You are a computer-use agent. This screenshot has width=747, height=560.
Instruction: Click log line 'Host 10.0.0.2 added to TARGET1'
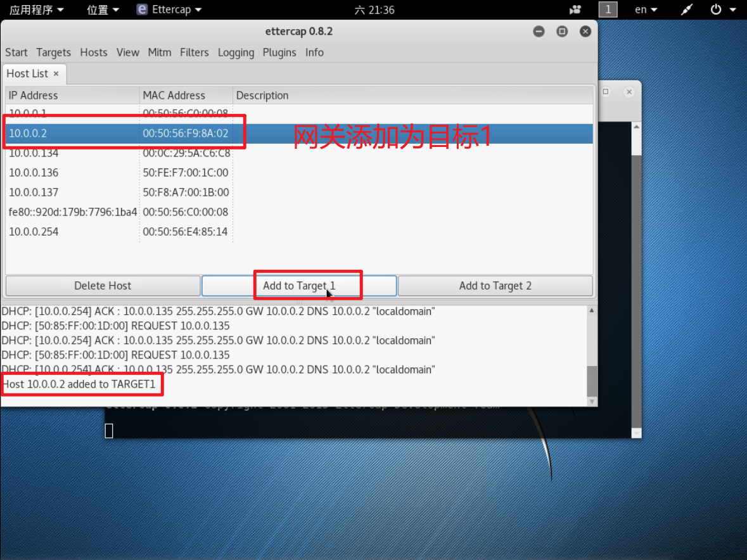79,385
